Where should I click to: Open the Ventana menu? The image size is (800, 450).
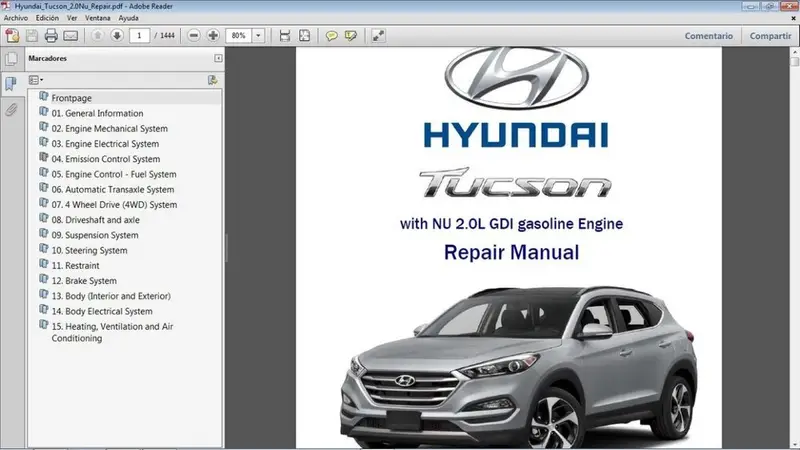pos(97,18)
